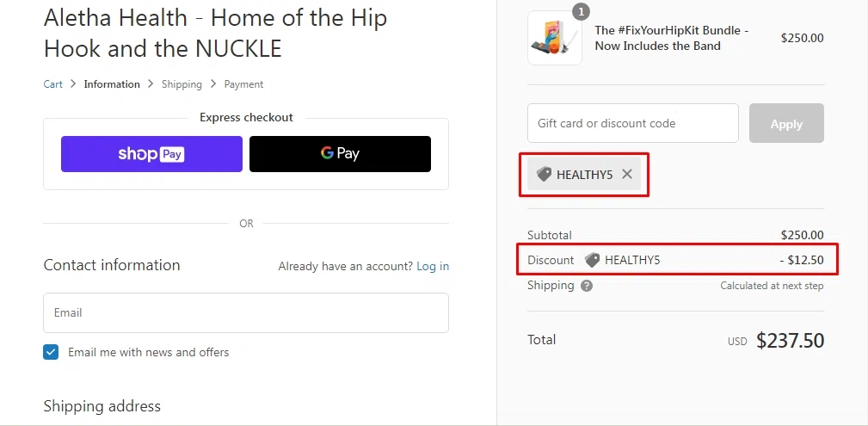The image size is (868, 426).
Task: Click the chevron after the Cart breadcrumb
Action: tap(73, 84)
